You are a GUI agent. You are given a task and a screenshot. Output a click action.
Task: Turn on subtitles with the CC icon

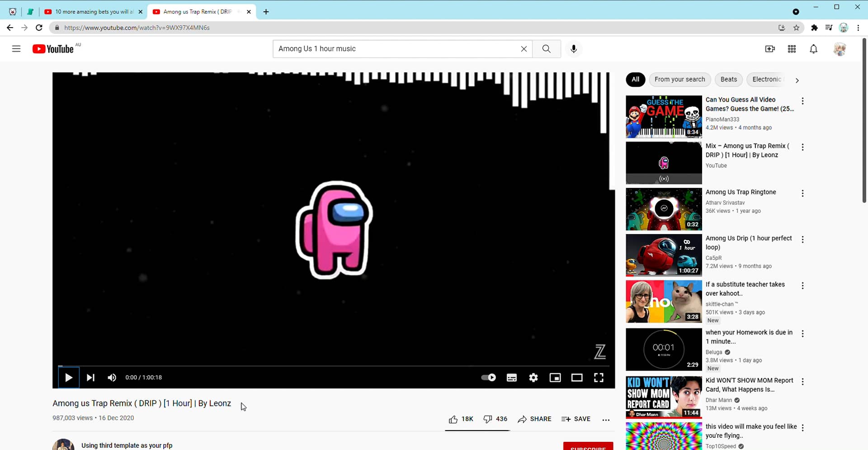click(511, 377)
